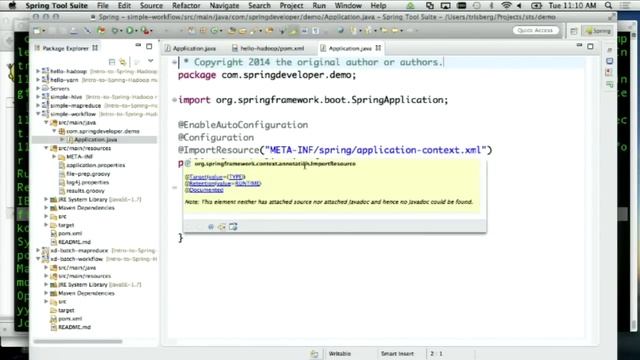Viewport: 640px width, 360px height.
Task: Expand the Servers node
Action: tap(38, 88)
